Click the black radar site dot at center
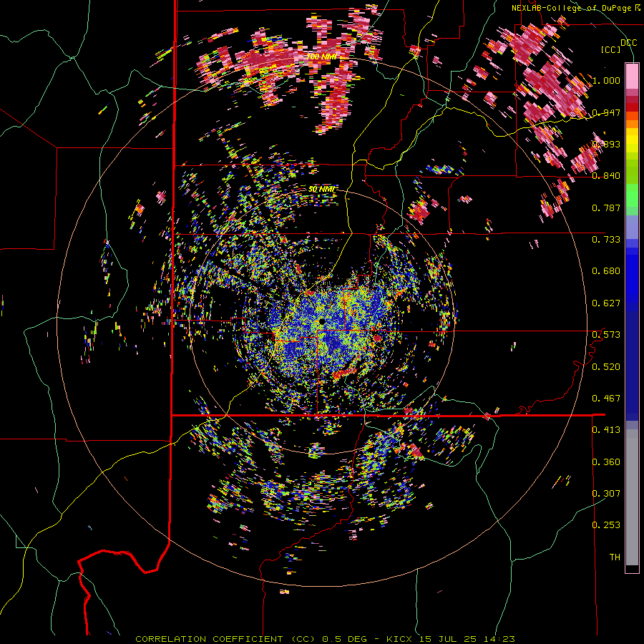The width and height of the screenshot is (644, 644). 321,321
